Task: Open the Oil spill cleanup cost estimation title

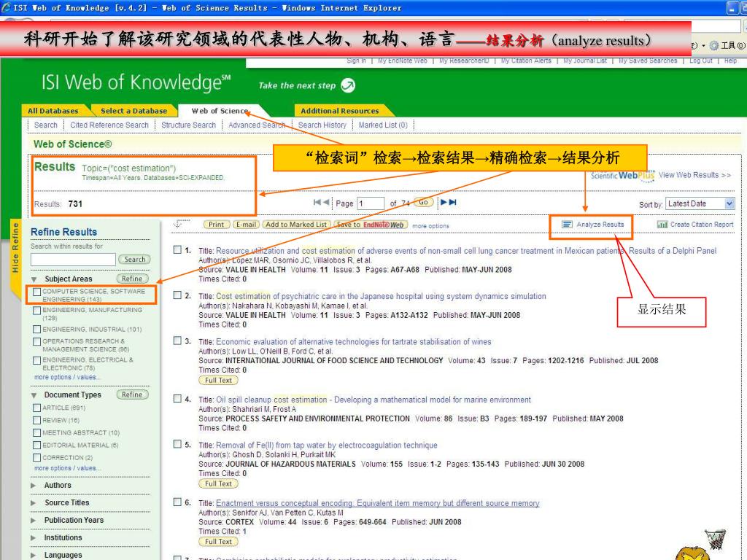Action: pos(373,400)
